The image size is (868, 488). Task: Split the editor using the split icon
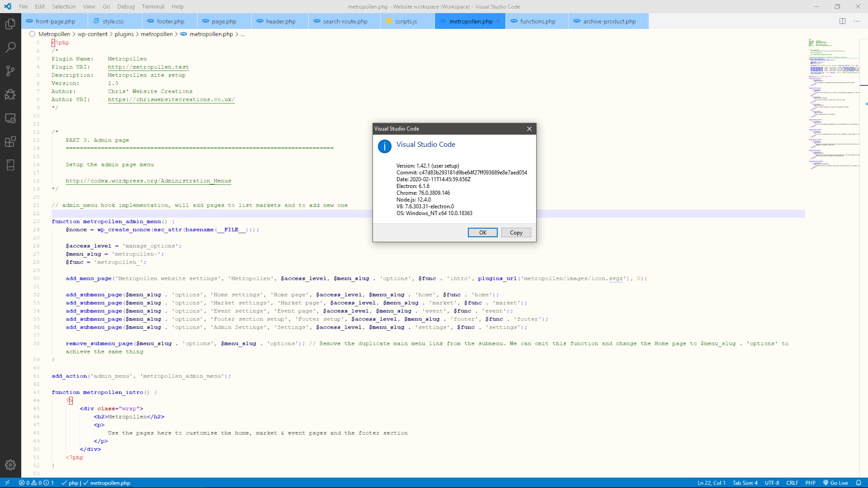[843, 21]
